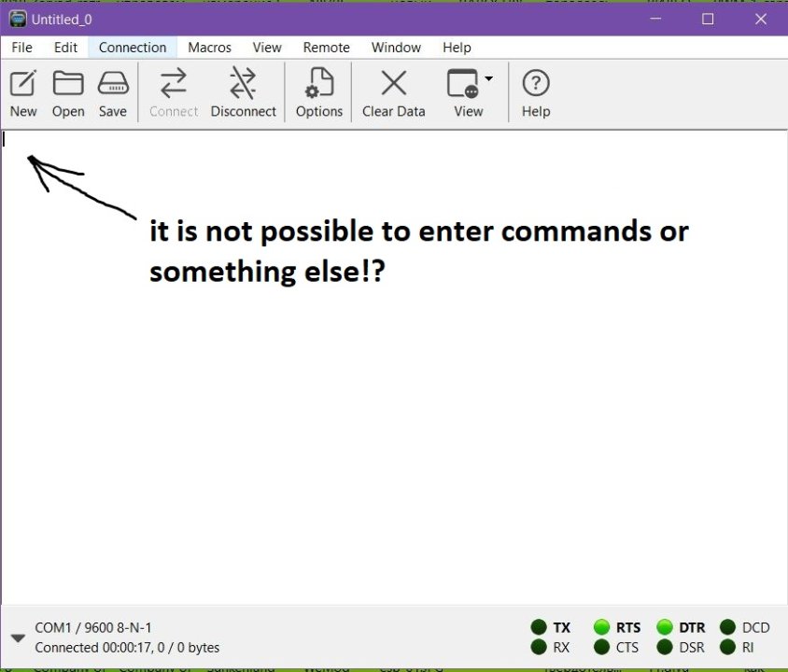The width and height of the screenshot is (788, 672).
Task: Click the DCD status indicator
Action: (727, 627)
